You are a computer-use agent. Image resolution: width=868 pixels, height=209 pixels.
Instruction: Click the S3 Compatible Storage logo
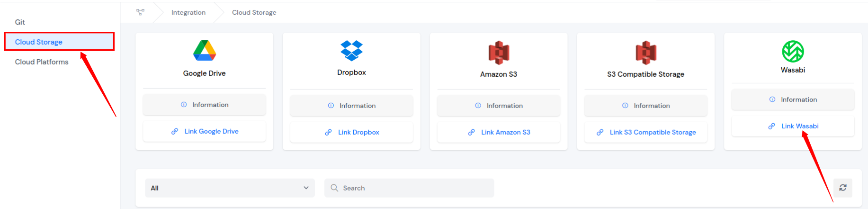[x=646, y=53]
